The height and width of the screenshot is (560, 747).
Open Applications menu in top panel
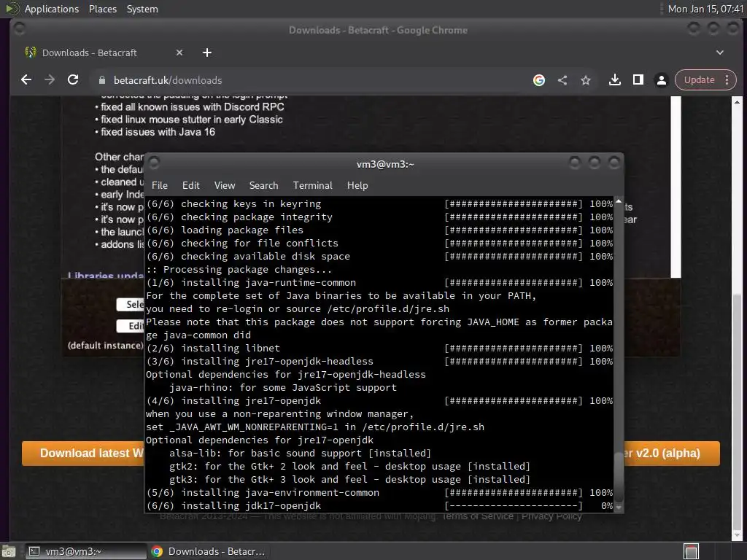(52, 9)
